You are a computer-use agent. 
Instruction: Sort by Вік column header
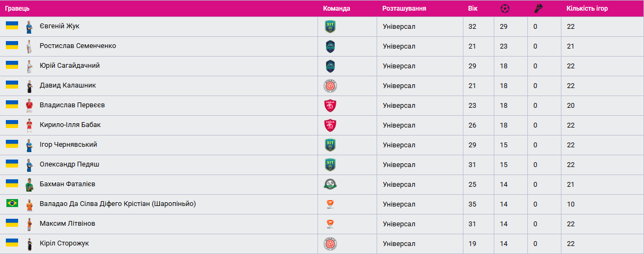tap(472, 9)
